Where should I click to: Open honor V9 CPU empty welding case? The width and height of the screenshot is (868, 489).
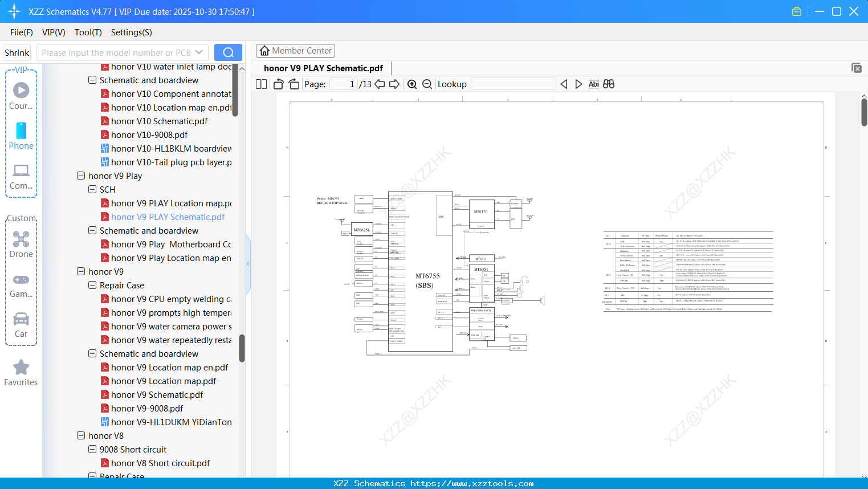(166, 299)
